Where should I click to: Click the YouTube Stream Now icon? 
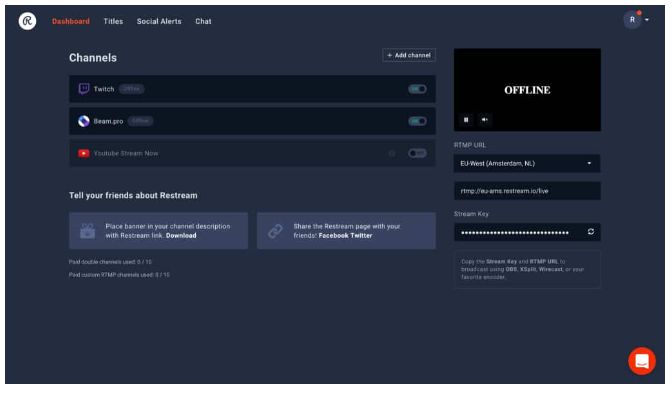point(84,153)
